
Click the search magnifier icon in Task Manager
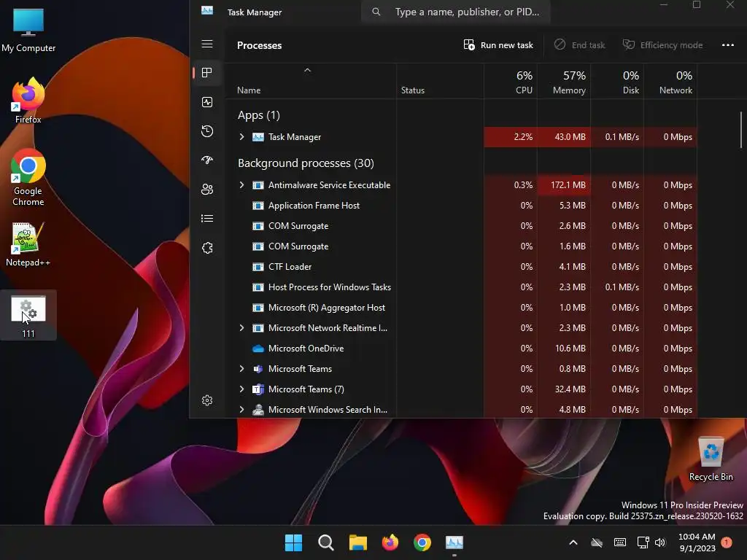tap(376, 12)
